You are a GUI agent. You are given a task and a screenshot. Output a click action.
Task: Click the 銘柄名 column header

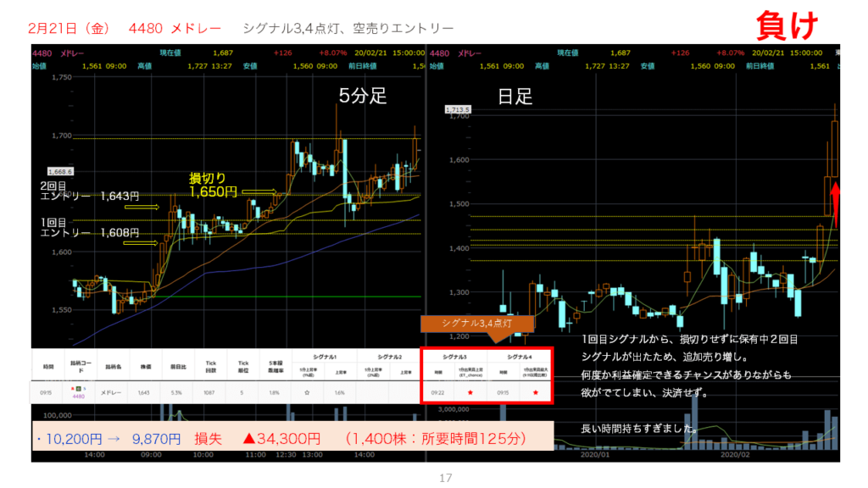point(113,366)
